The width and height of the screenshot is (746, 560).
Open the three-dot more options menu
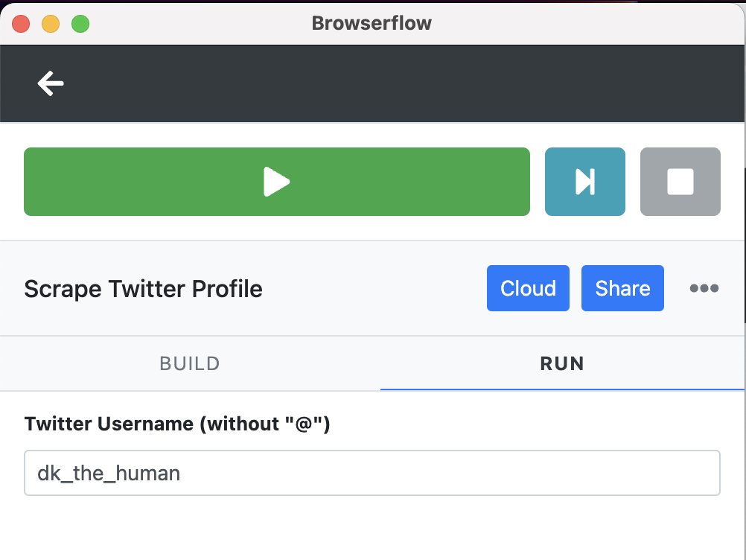coord(704,288)
